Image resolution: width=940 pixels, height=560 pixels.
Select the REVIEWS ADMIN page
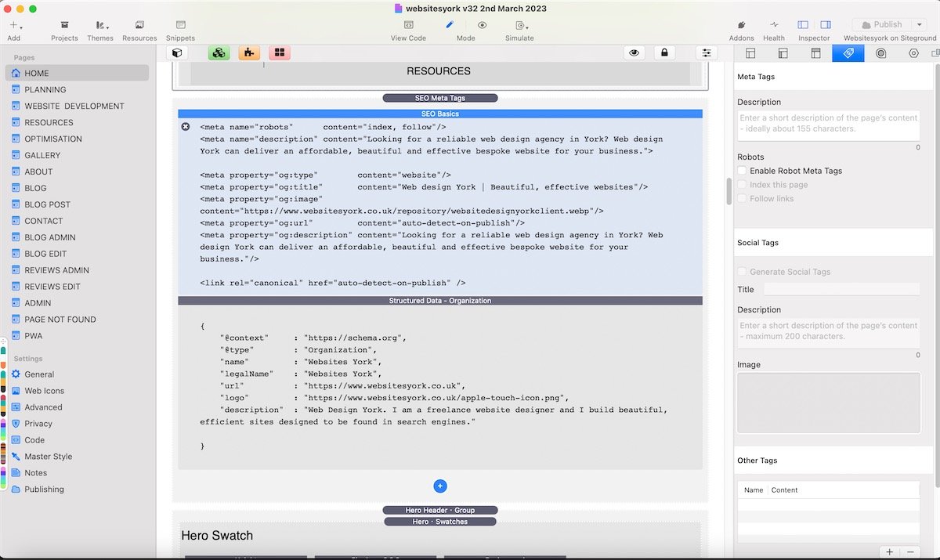point(77,270)
